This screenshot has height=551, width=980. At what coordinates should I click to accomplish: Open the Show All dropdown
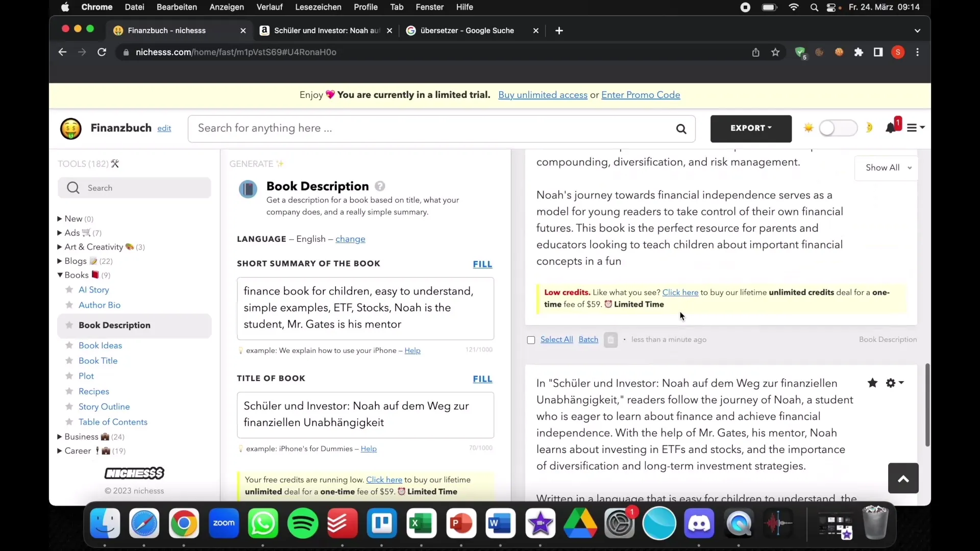tap(887, 168)
